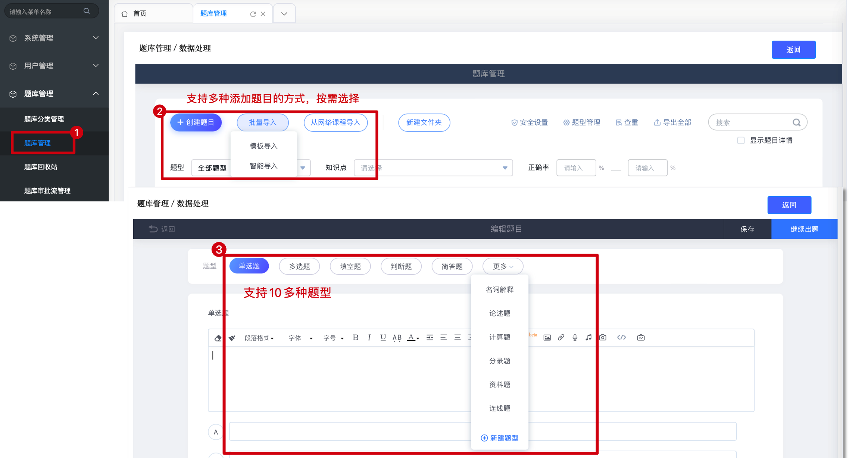Open the 段落格式 dropdown
The width and height of the screenshot is (868, 458).
point(259,338)
